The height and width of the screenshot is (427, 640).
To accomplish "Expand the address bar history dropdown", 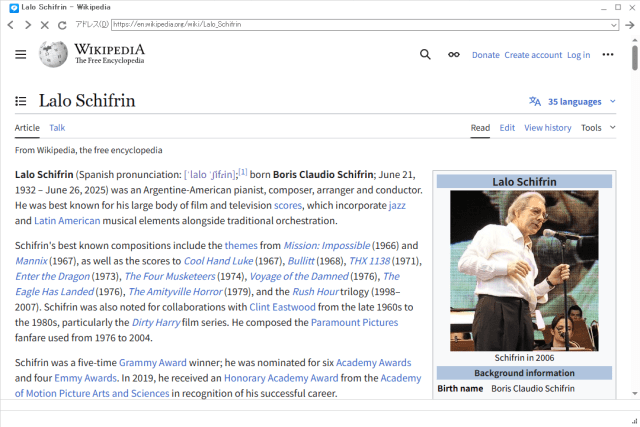I will pyautogui.click(x=613, y=25).
